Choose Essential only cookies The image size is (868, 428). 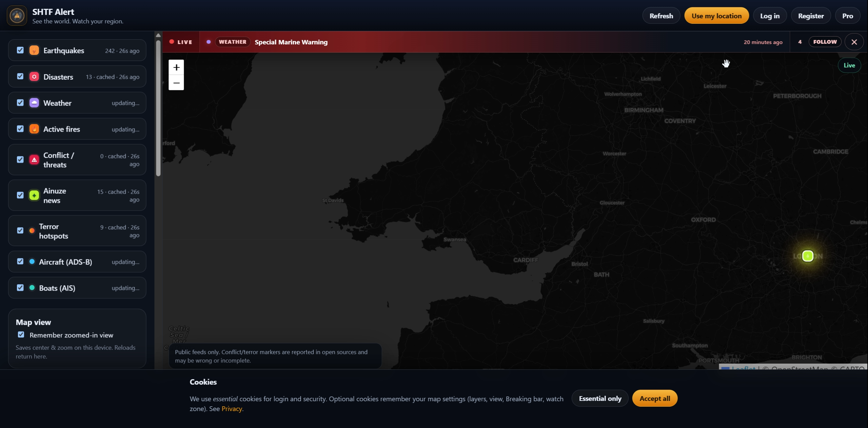pyautogui.click(x=600, y=398)
